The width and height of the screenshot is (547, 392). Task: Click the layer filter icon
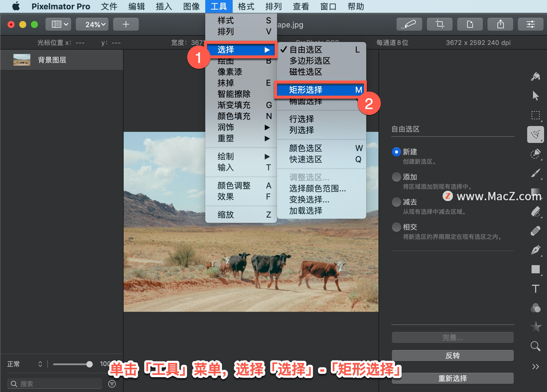coord(112,384)
